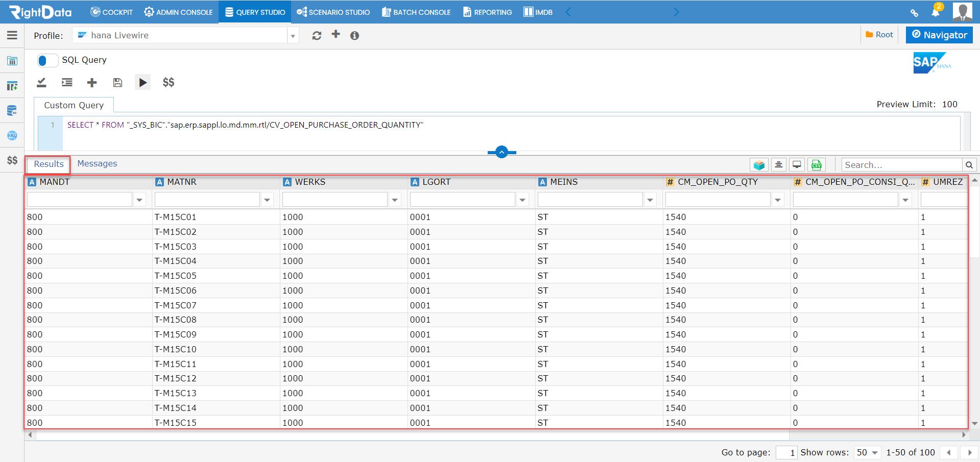Image resolution: width=980 pixels, height=462 pixels.
Task: Save the query with the floppy disk icon
Action: [117, 82]
